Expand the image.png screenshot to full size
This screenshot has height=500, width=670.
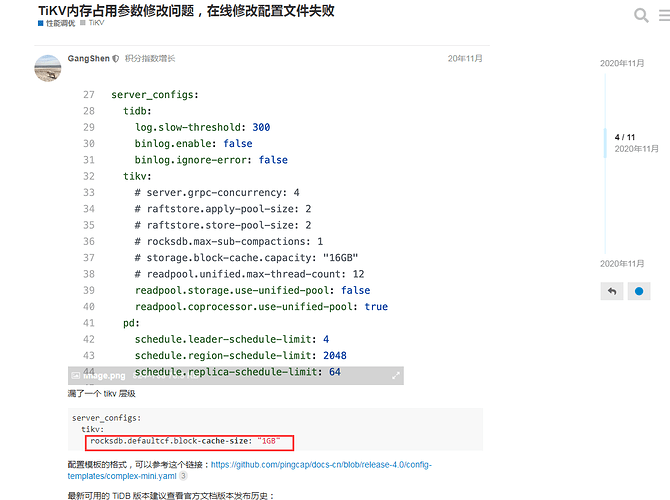pyautogui.click(x=396, y=376)
